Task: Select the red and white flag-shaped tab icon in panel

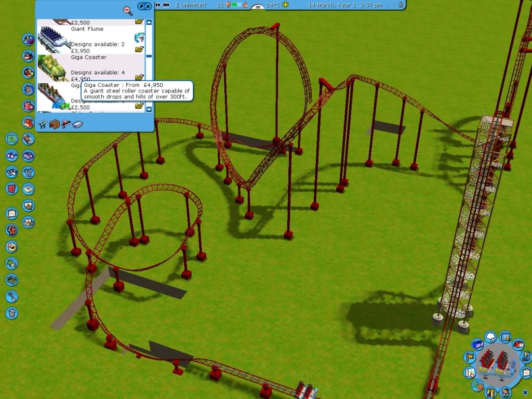Action: (x=66, y=125)
